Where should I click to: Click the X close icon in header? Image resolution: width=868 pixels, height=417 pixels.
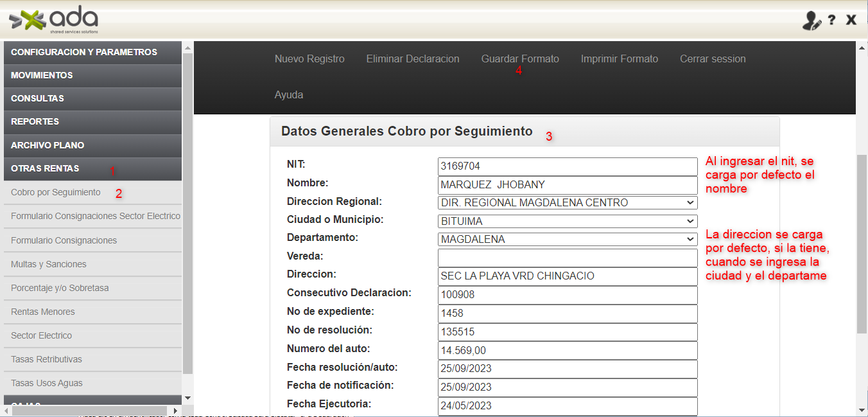[x=851, y=20]
